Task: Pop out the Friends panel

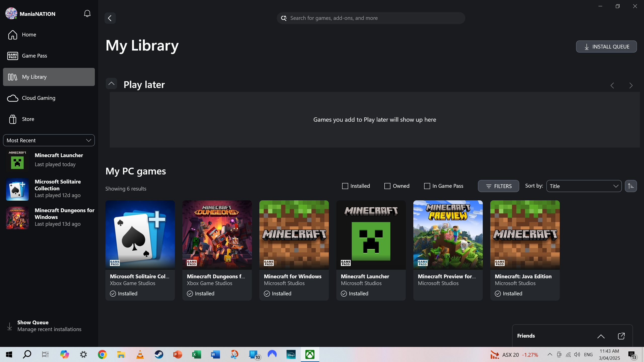Action: point(621,336)
